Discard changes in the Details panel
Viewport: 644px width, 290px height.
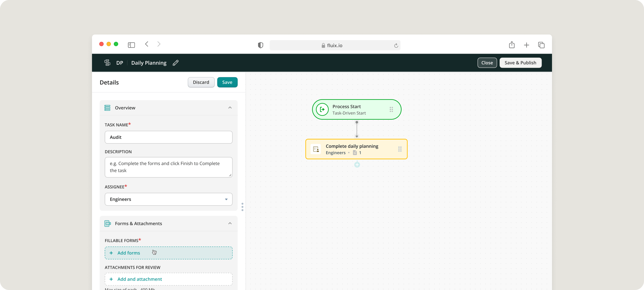[201, 82]
